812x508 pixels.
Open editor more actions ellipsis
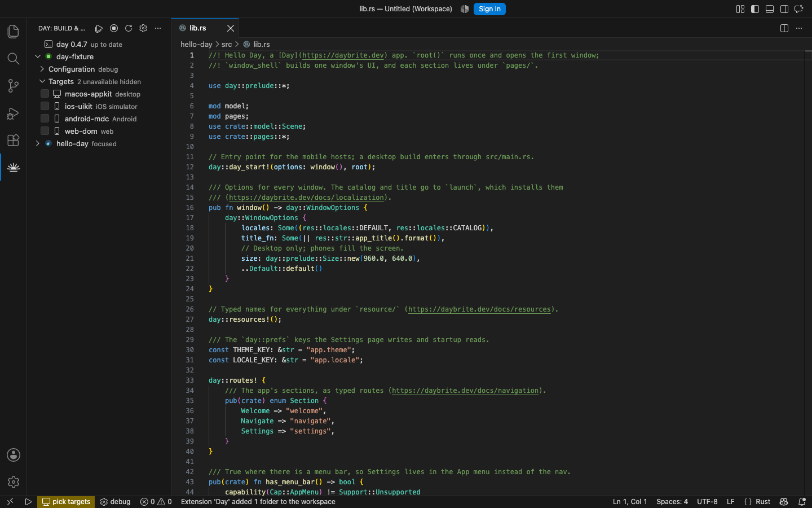[799, 28]
